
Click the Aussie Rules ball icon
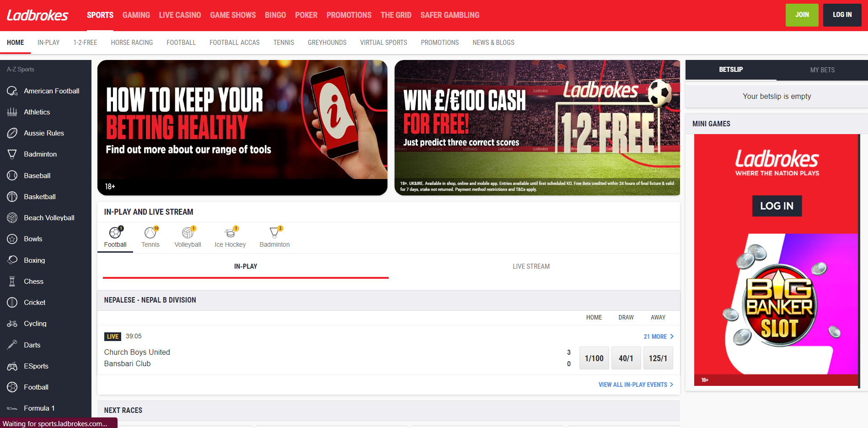12,133
